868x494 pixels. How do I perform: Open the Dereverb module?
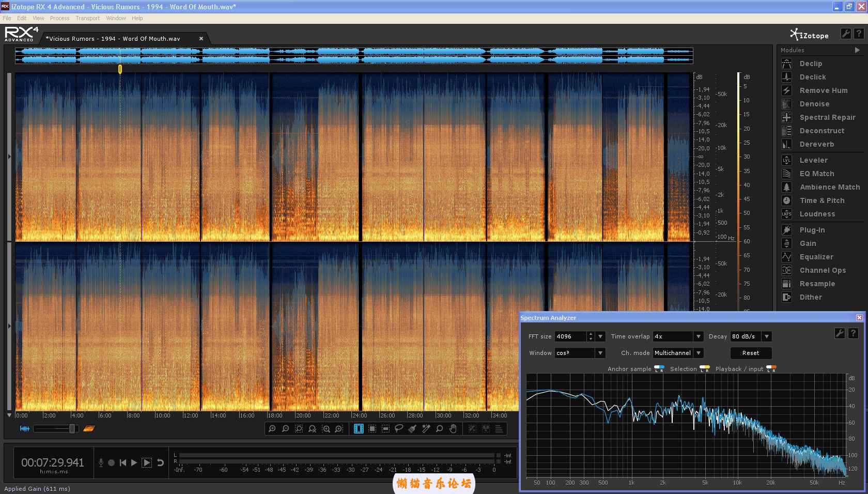tap(816, 144)
